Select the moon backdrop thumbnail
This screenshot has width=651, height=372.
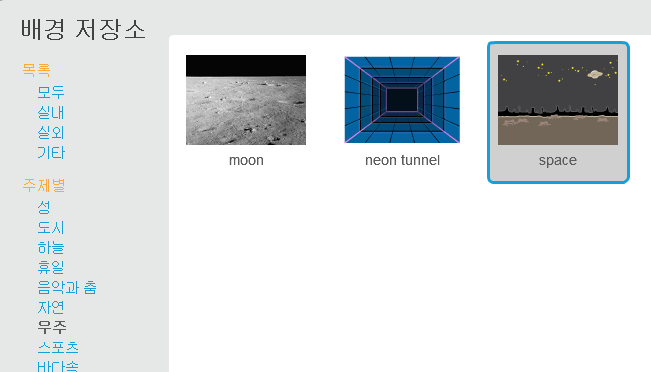246,100
